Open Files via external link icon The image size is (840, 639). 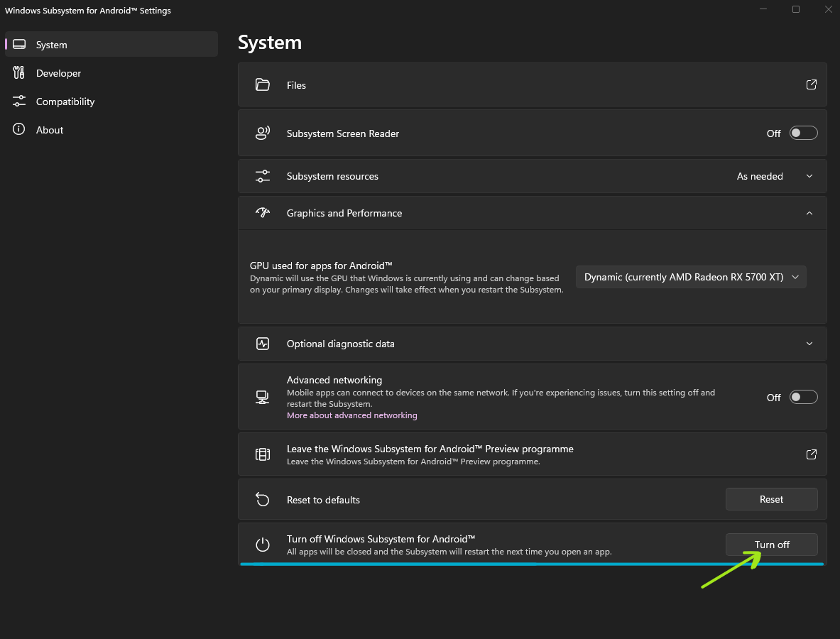811,84
